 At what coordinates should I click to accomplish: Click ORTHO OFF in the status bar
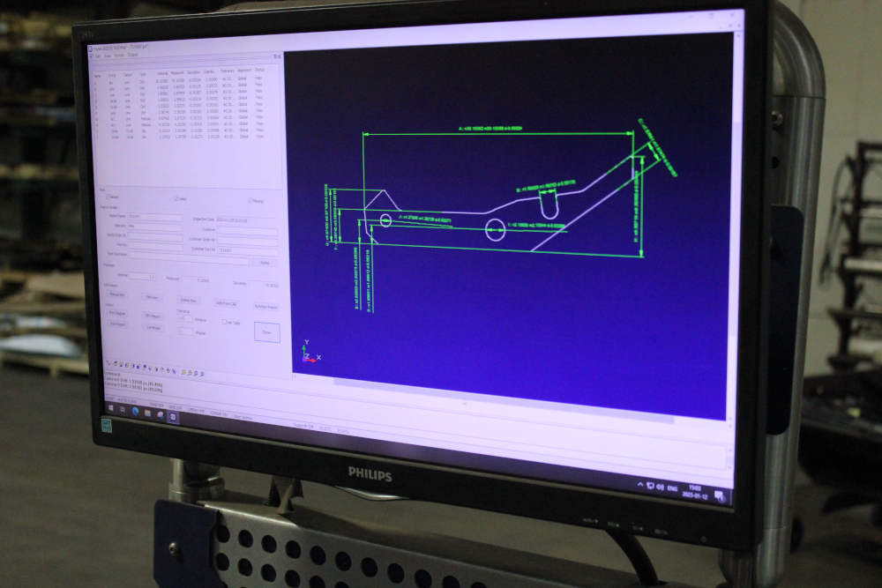pyautogui.click(x=197, y=410)
